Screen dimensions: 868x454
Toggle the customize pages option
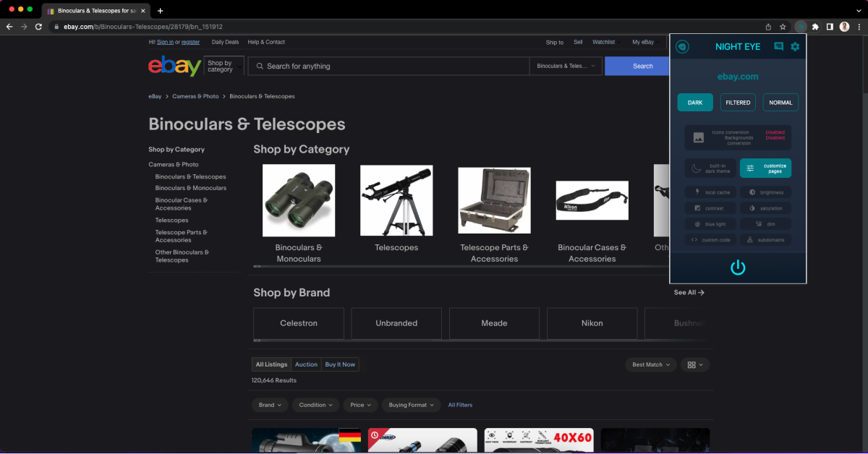point(765,168)
